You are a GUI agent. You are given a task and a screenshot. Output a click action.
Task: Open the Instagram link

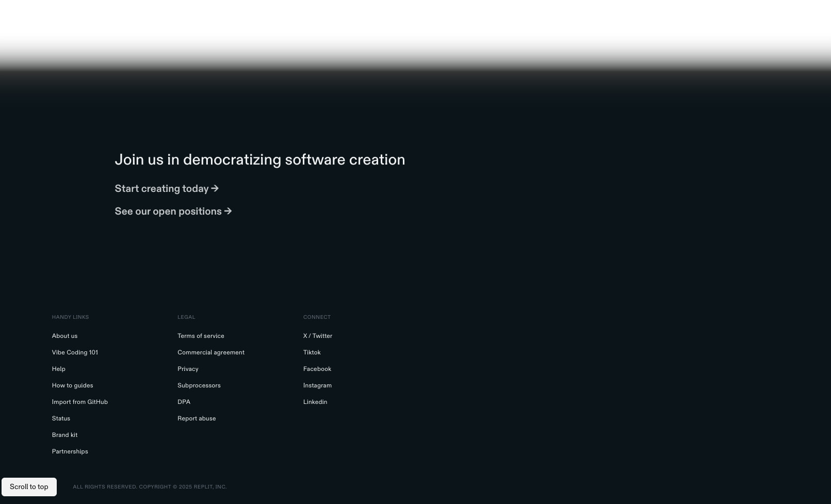tap(317, 385)
